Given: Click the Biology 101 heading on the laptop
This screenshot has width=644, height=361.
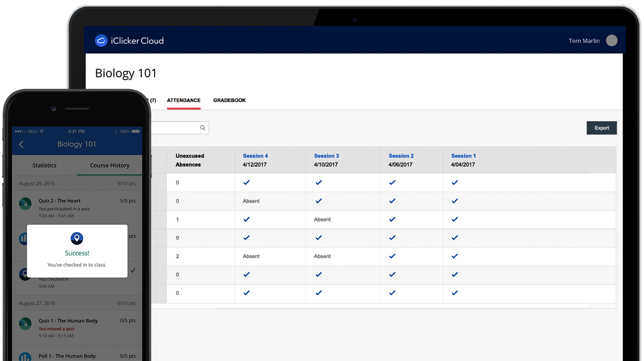Looking at the screenshot, I should [x=126, y=73].
